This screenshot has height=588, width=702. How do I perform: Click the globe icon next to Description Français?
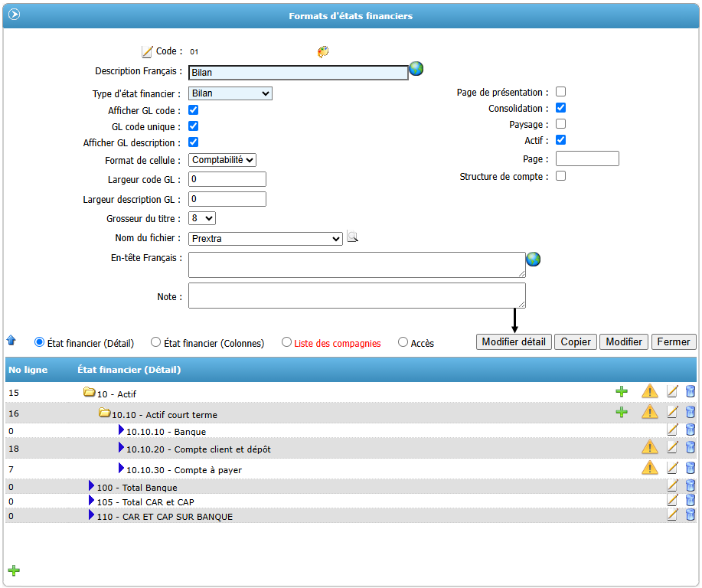click(x=416, y=69)
